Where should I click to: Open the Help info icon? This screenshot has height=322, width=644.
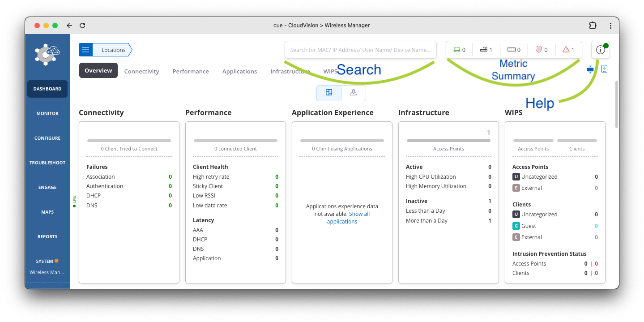pos(600,50)
